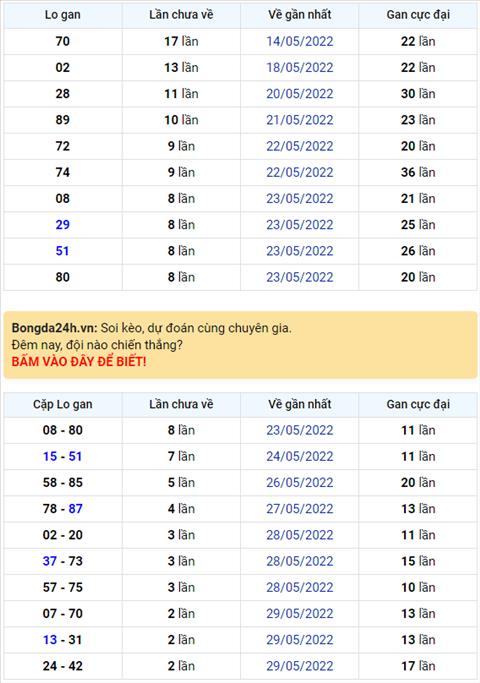Image resolution: width=480 pixels, height=683 pixels.
Task: Click the '36 lần' cell in row 74
Action: tap(418, 172)
